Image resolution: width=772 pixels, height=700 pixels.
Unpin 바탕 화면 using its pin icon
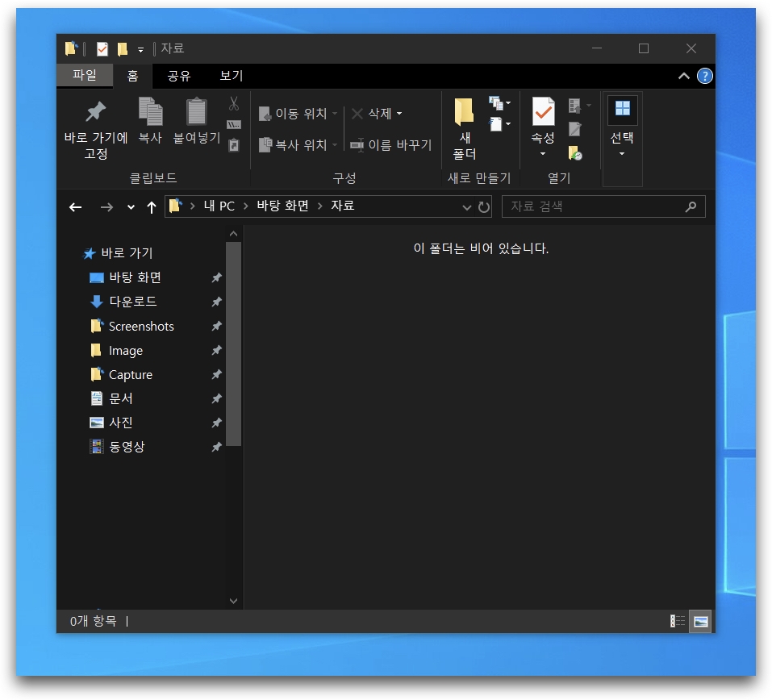[x=216, y=277]
